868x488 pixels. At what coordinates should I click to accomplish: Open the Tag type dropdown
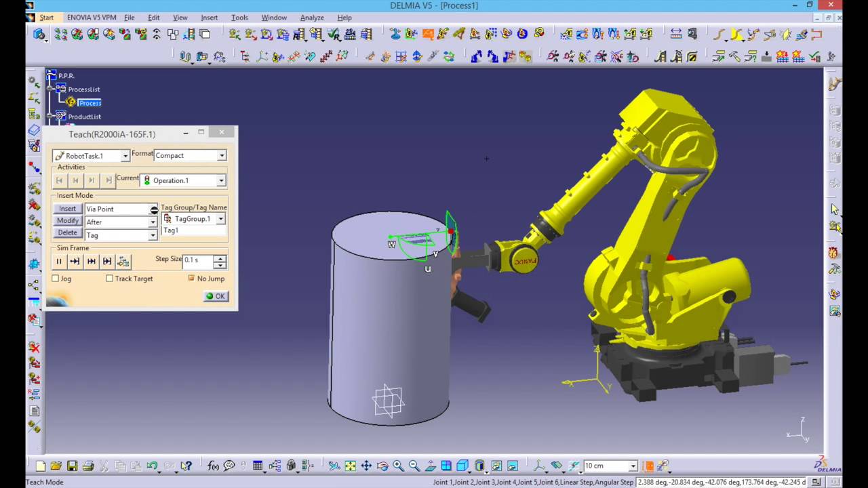(x=153, y=235)
